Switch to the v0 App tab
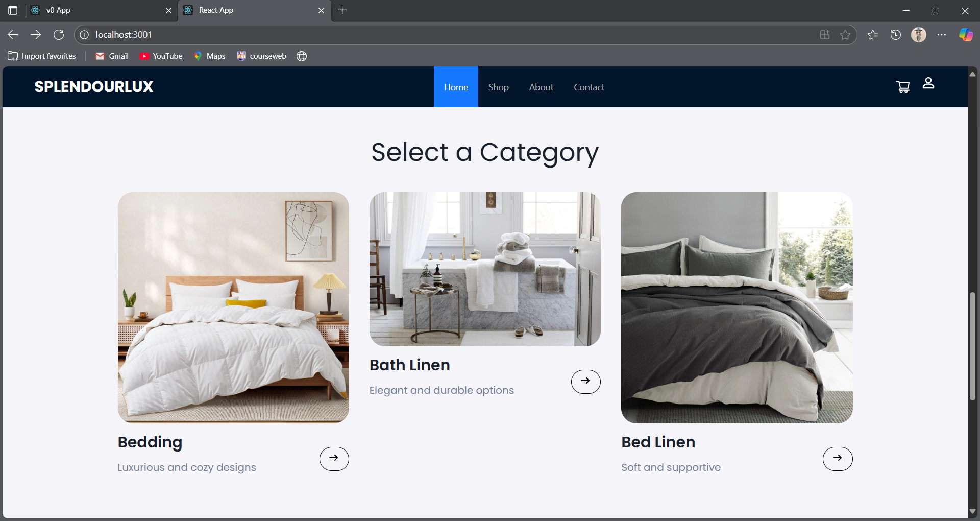980x521 pixels. tap(97, 10)
